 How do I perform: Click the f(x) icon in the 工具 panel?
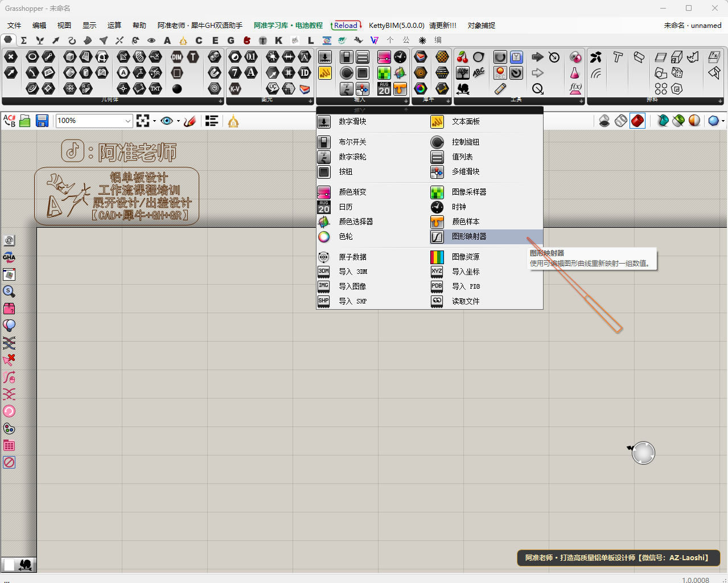[575, 89]
